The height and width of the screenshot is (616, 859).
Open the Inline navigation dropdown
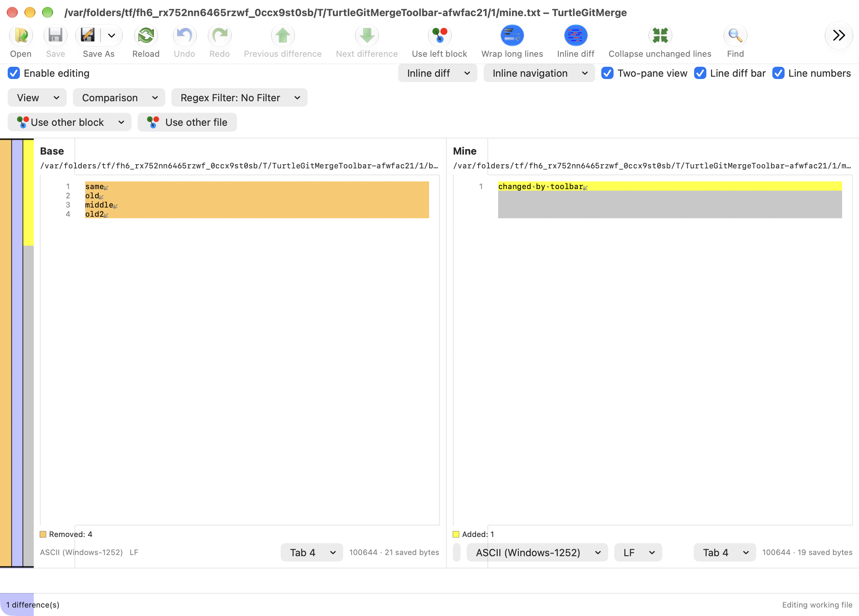539,73
